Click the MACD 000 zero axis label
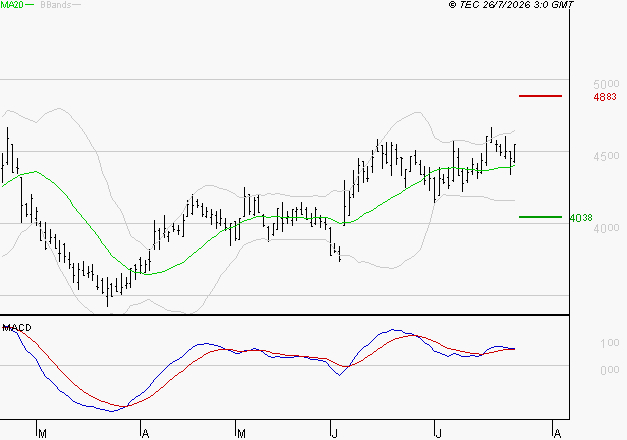Screen dimensions: 627x440 click(609, 370)
